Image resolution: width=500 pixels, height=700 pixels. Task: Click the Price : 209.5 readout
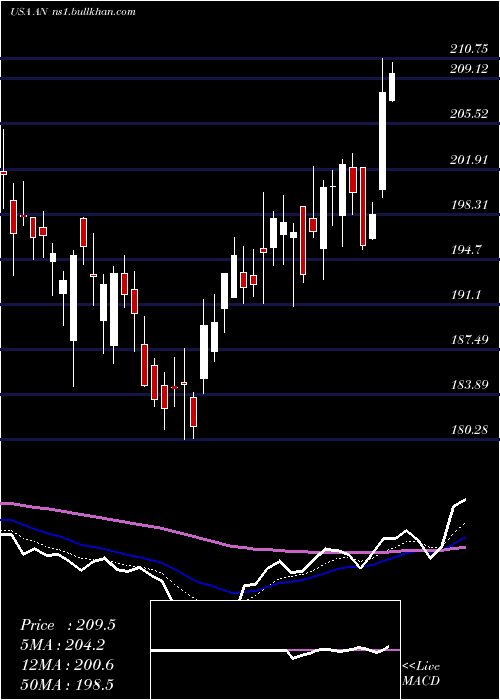[68, 625]
